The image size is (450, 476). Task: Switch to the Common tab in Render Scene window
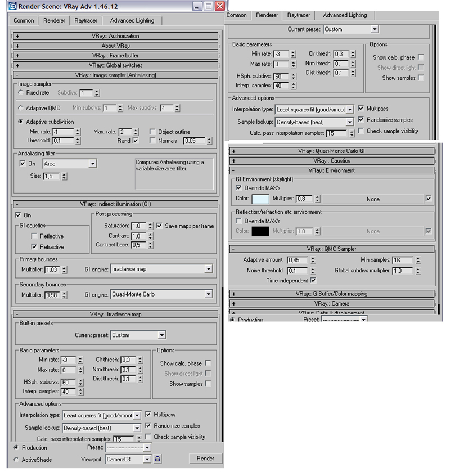coord(24,20)
